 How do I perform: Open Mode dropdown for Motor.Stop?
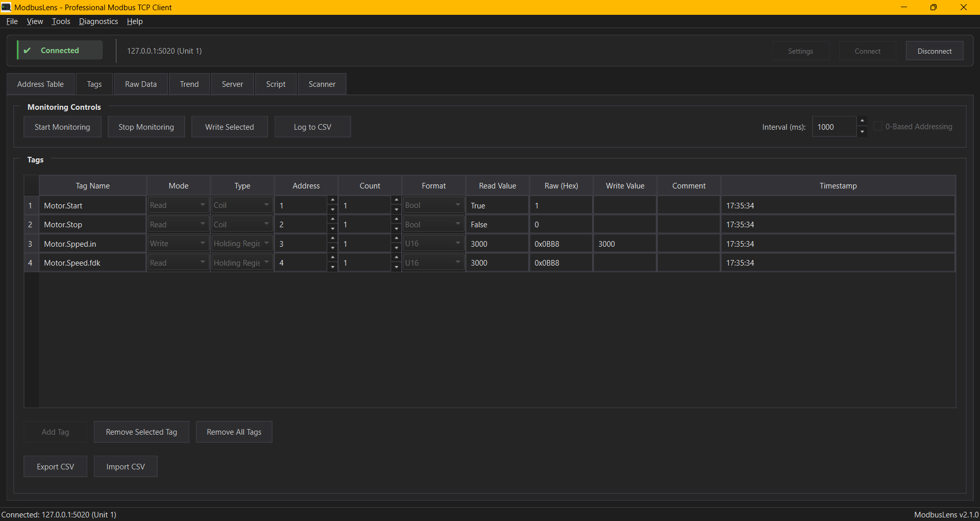point(178,224)
